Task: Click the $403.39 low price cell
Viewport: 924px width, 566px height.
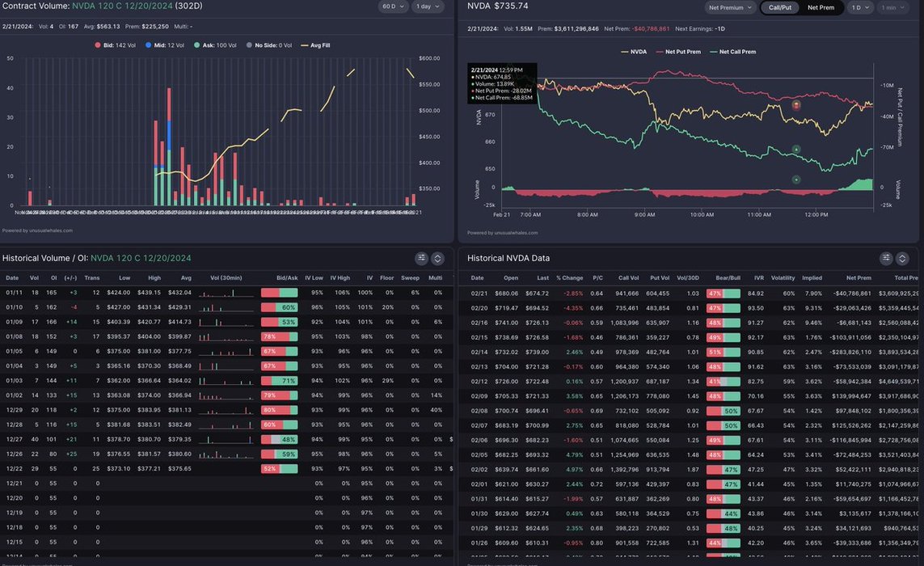Action: 119,322
